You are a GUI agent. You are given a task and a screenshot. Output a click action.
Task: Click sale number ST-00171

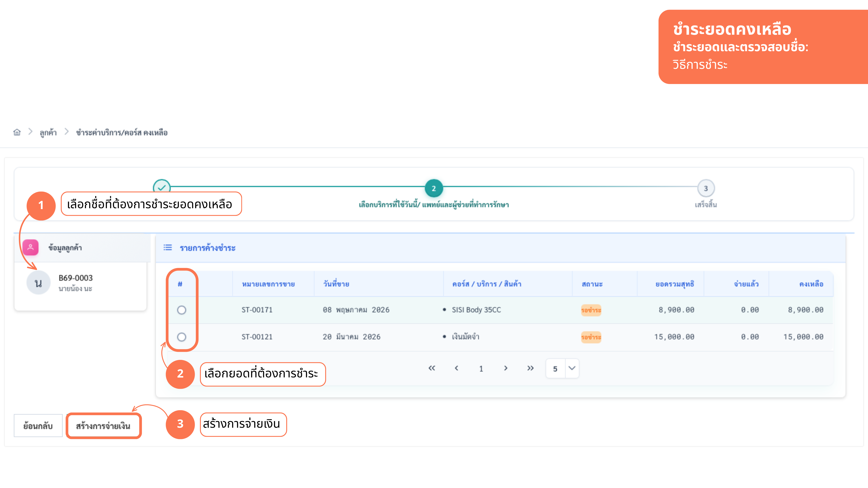(x=257, y=310)
